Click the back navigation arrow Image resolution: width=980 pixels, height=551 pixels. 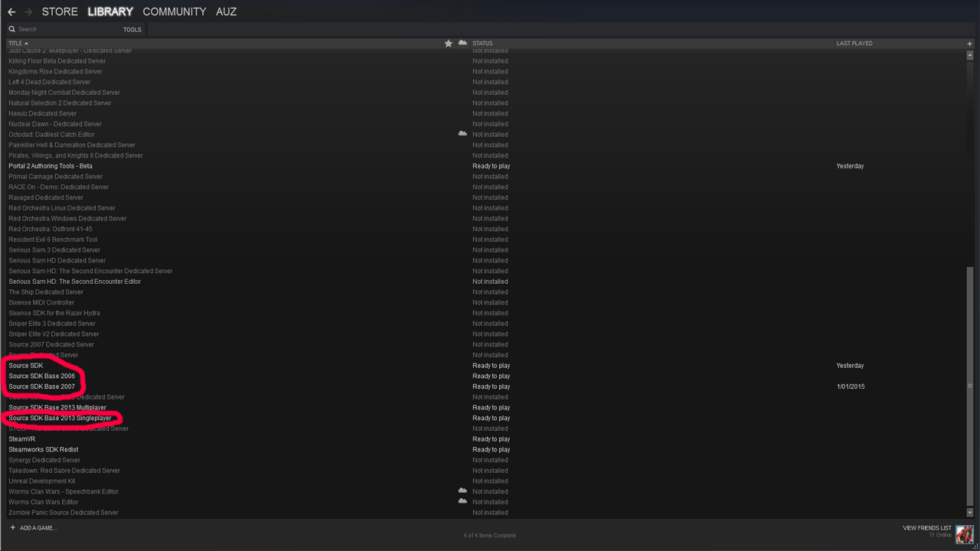click(10, 11)
